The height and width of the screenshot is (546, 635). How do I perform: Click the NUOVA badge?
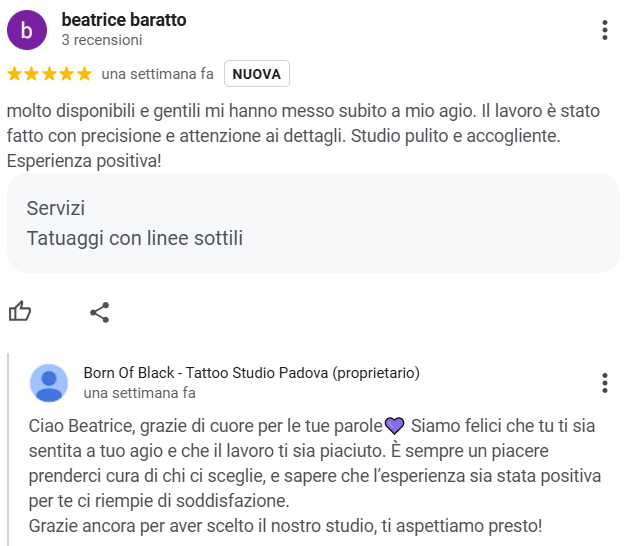pyautogui.click(x=257, y=74)
